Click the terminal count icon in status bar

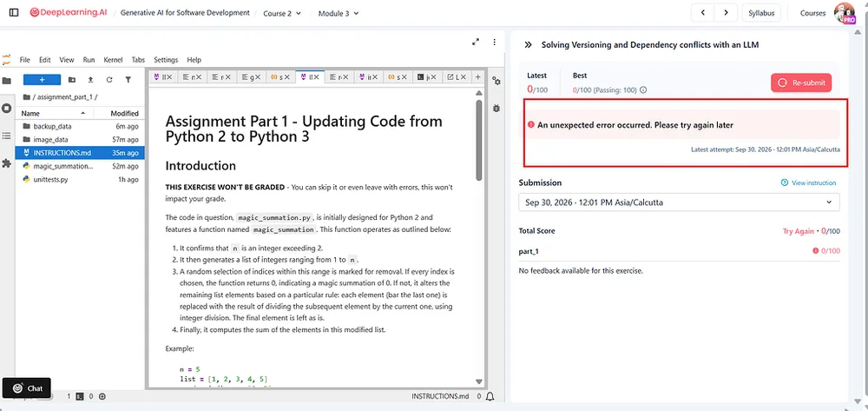pos(80,396)
